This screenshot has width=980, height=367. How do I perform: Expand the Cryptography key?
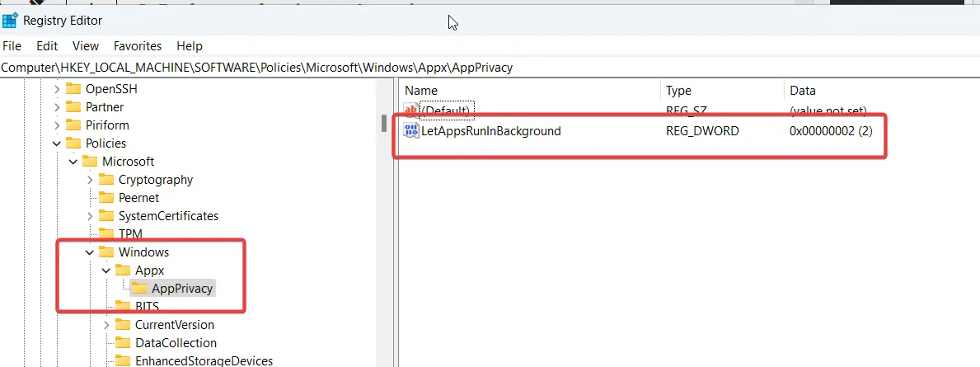[x=90, y=180]
